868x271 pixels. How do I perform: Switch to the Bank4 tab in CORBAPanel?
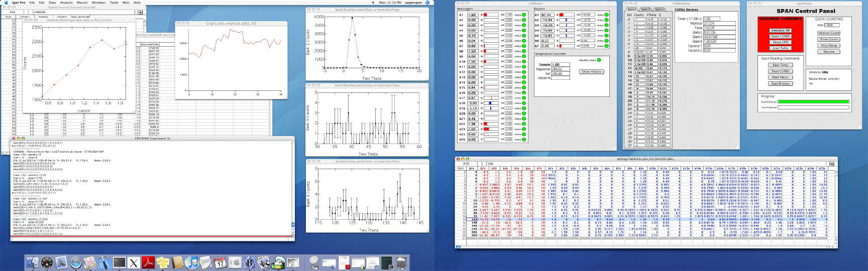pyautogui.click(x=659, y=10)
